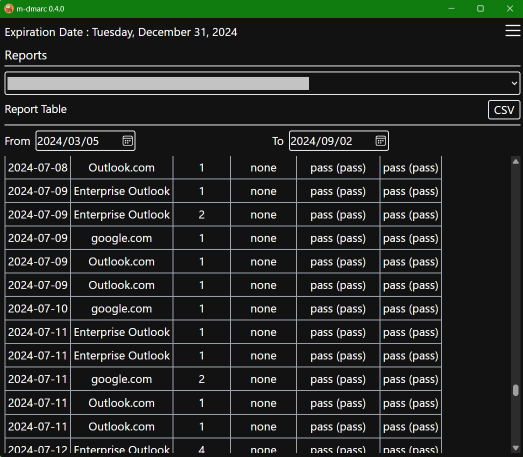This screenshot has width=523, height=457.
Task: Select the 2024-07-10 date cell
Action: (38, 309)
